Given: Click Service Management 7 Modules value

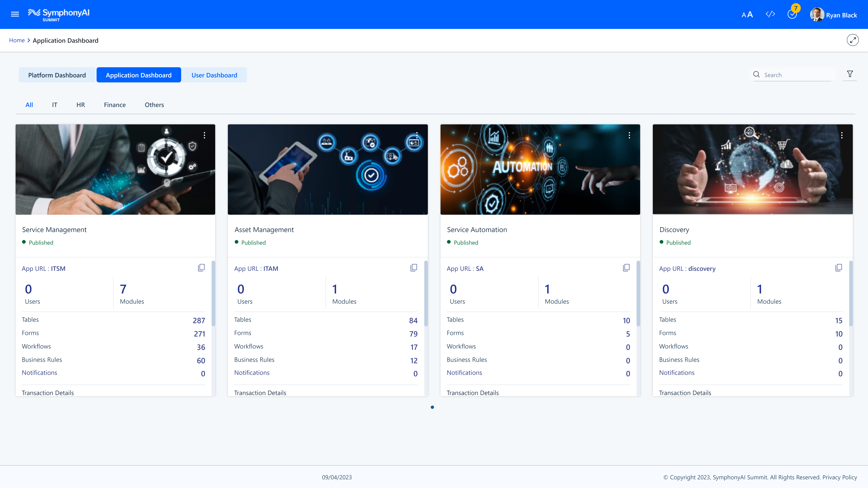Looking at the screenshot, I should point(123,289).
